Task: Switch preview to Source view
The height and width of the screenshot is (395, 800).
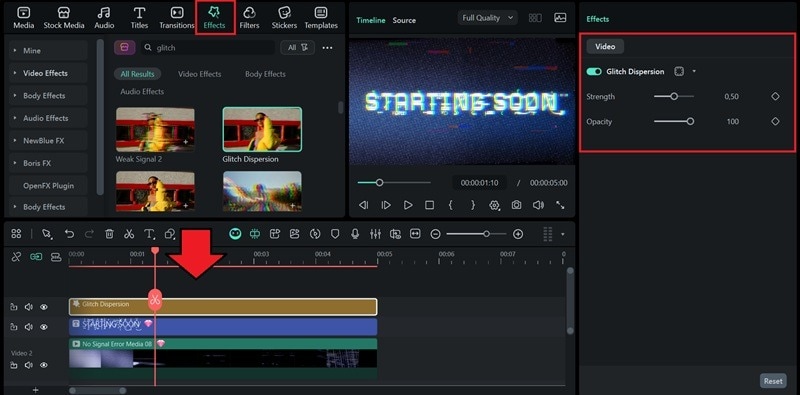Action: (x=404, y=20)
